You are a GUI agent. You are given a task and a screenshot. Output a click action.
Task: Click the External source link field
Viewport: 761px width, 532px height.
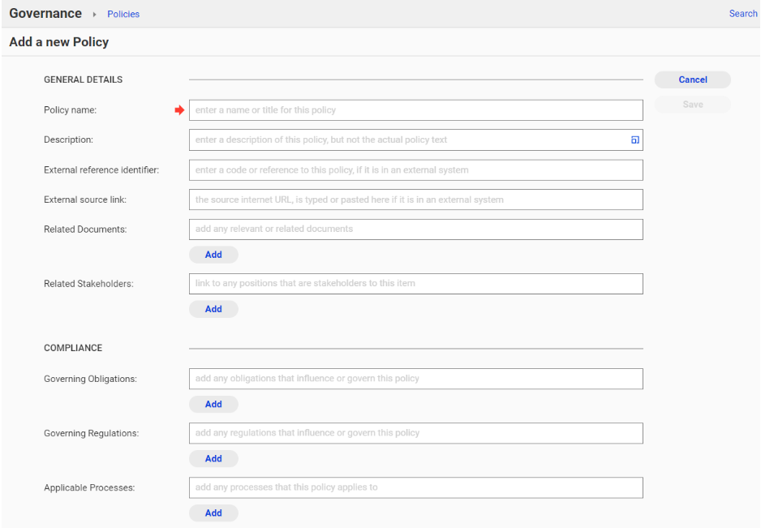click(x=415, y=199)
